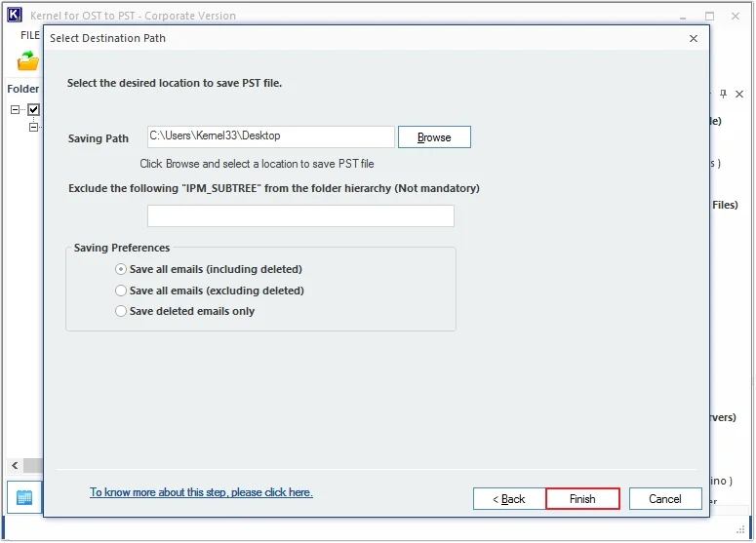Click the Saving Path text field
Screen dimensions: 756x543
(x=271, y=136)
